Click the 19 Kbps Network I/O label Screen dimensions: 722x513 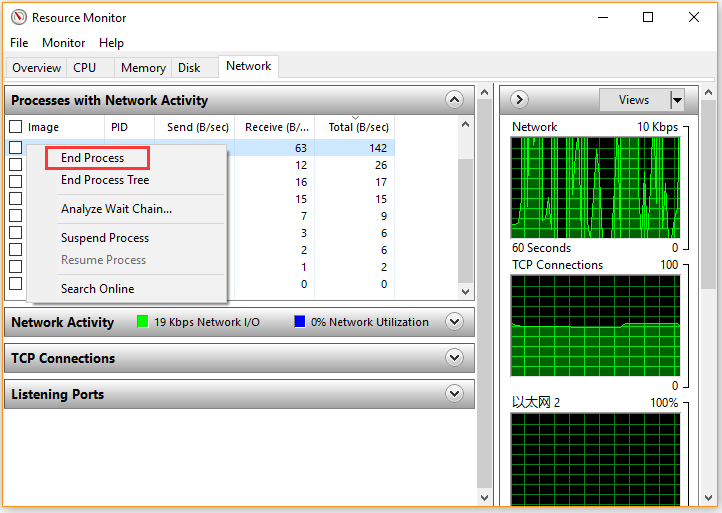click(x=207, y=322)
